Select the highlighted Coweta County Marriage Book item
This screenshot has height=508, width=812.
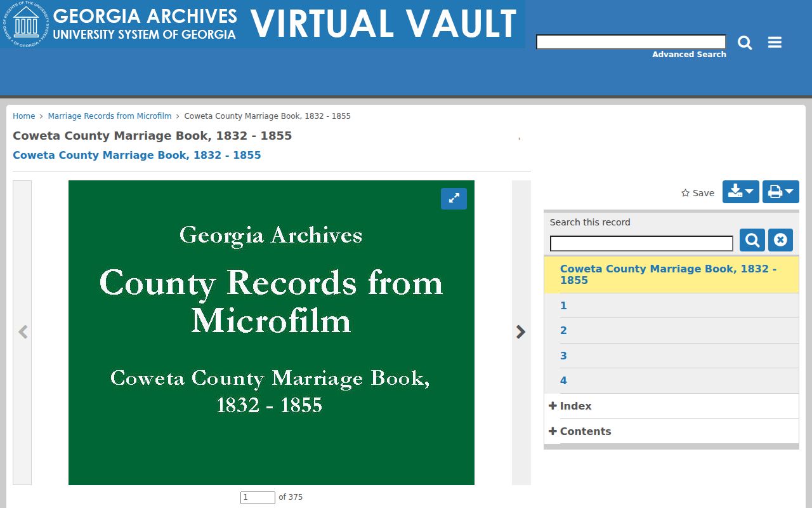(671, 274)
